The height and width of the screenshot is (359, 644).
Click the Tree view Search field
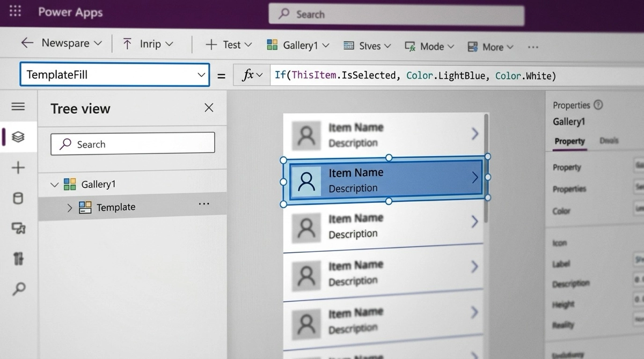pos(133,144)
